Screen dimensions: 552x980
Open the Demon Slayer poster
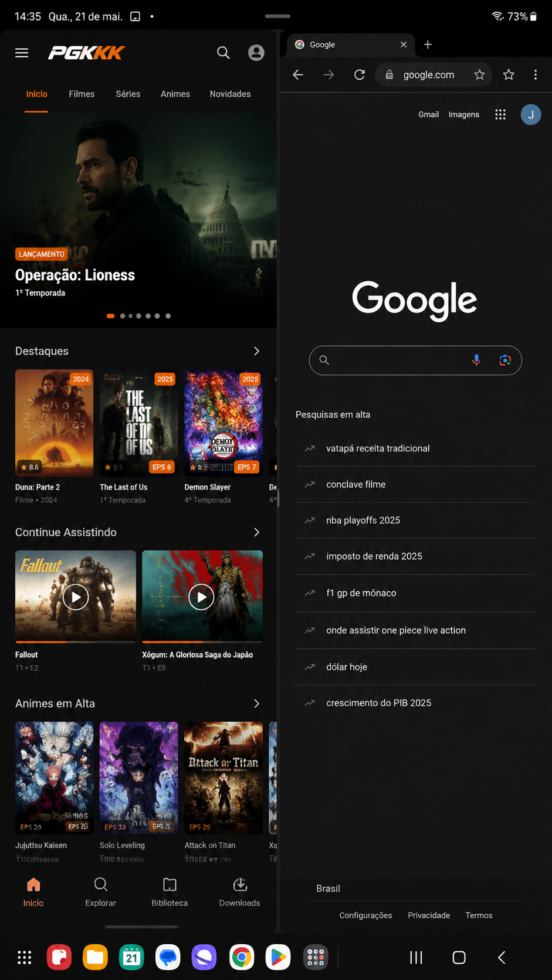point(223,423)
